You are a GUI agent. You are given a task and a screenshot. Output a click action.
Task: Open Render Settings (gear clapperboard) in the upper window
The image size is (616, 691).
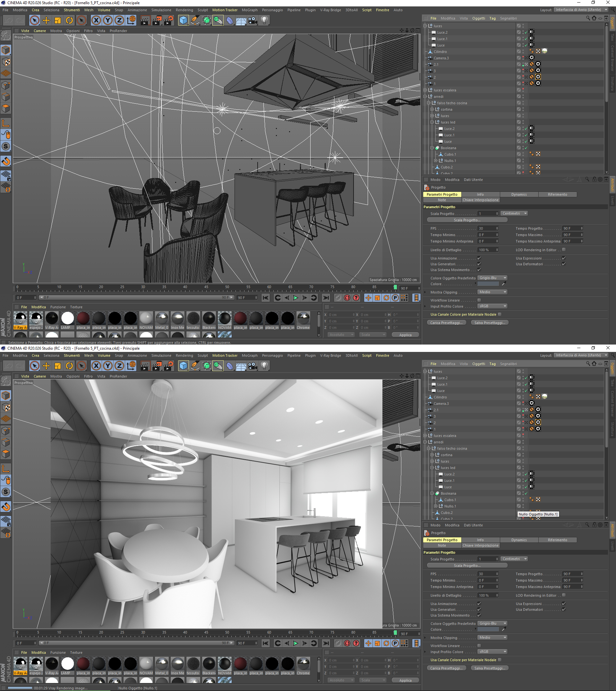[168, 20]
